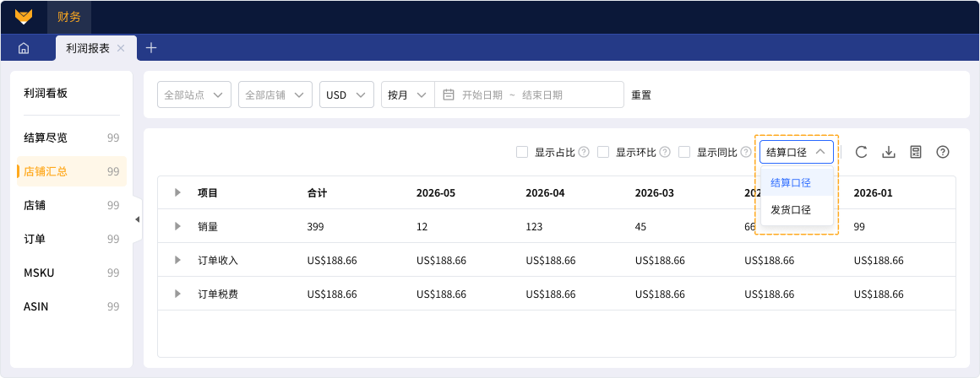Click the calculator settings icon
This screenshot has height=378, width=980.
[x=916, y=152]
